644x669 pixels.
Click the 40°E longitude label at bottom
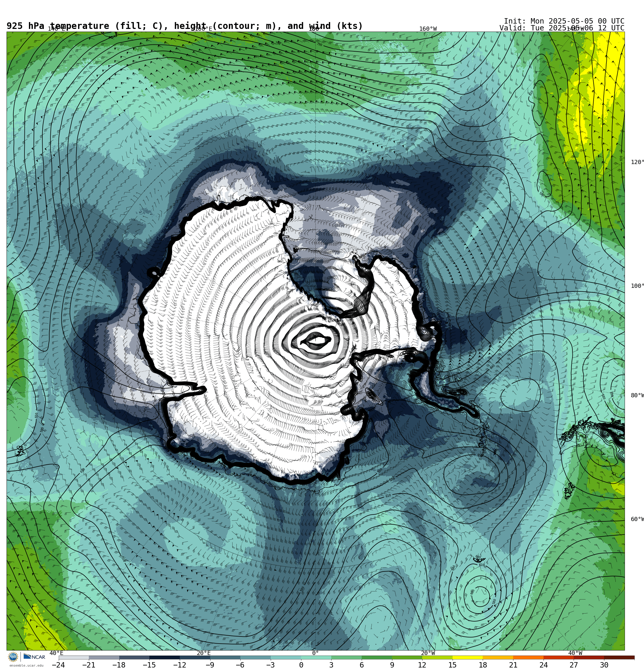pyautogui.click(x=56, y=653)
